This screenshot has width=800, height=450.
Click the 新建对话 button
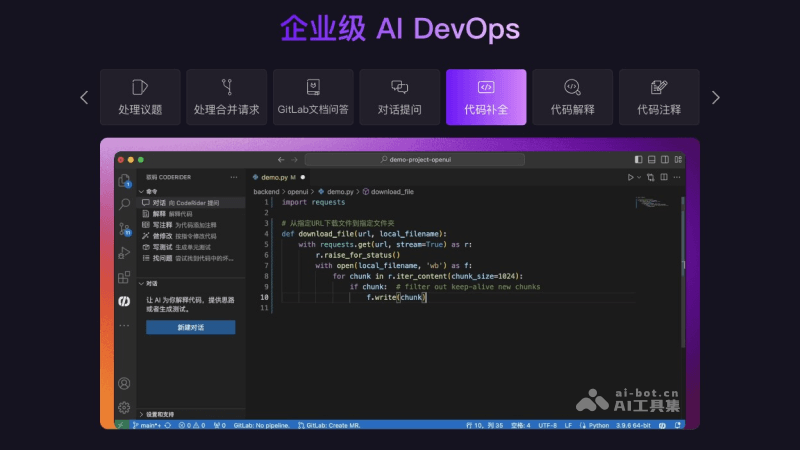(x=190, y=327)
